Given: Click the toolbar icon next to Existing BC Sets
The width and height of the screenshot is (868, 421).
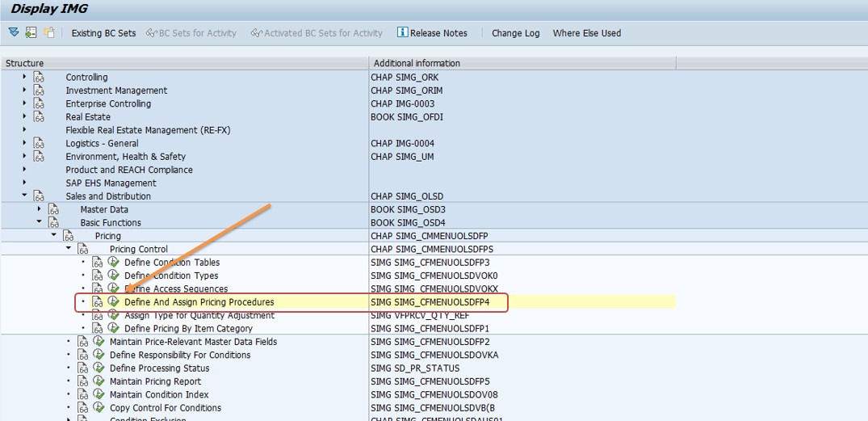Looking at the screenshot, I should (49, 32).
